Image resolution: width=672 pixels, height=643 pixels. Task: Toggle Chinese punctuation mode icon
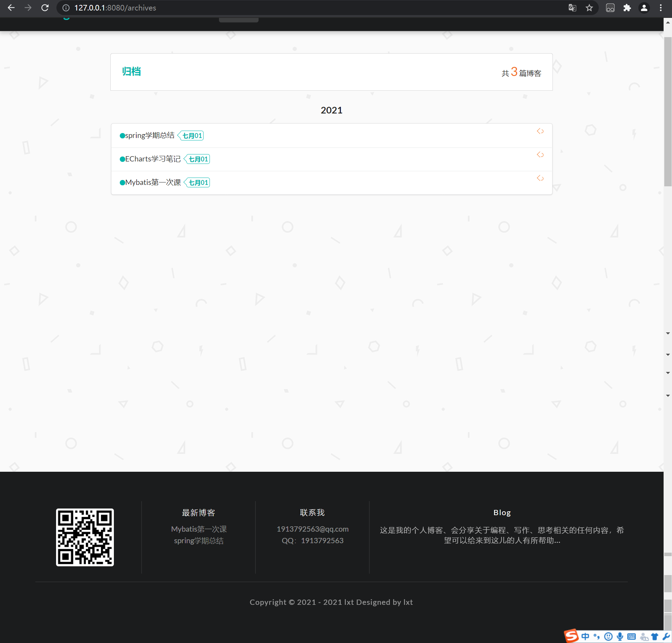(596, 636)
